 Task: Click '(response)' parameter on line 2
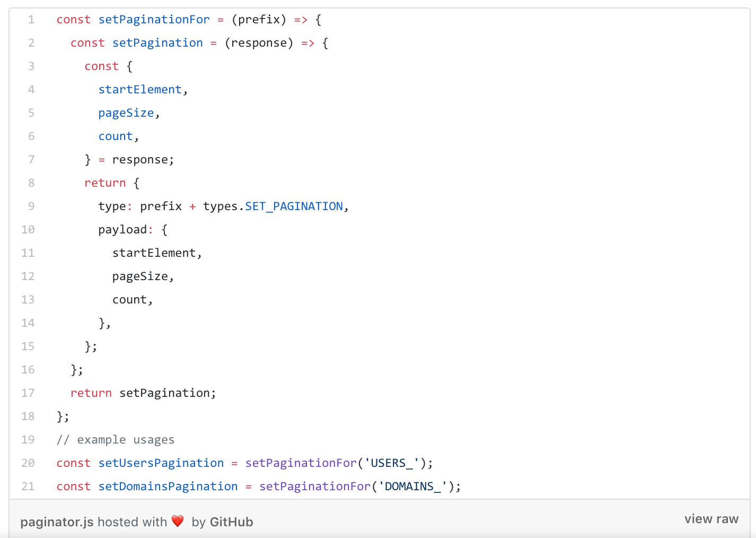coord(259,43)
